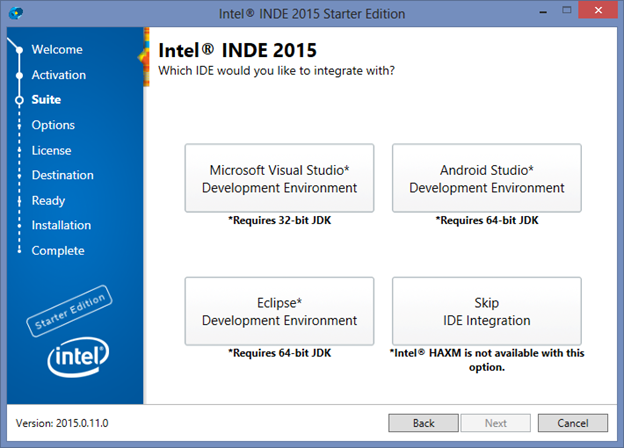Image resolution: width=624 pixels, height=448 pixels.
Task: Click the installer icon in the title bar
Action: tap(13, 13)
